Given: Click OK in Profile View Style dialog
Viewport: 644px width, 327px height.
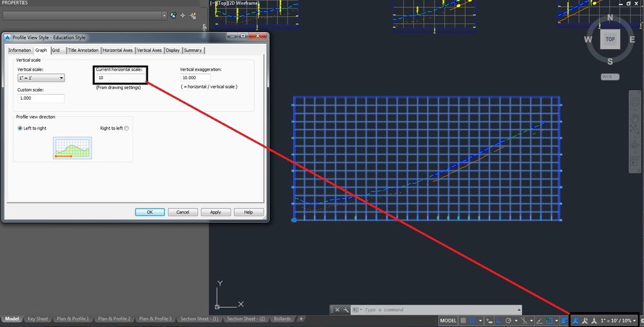Looking at the screenshot, I should (x=150, y=212).
